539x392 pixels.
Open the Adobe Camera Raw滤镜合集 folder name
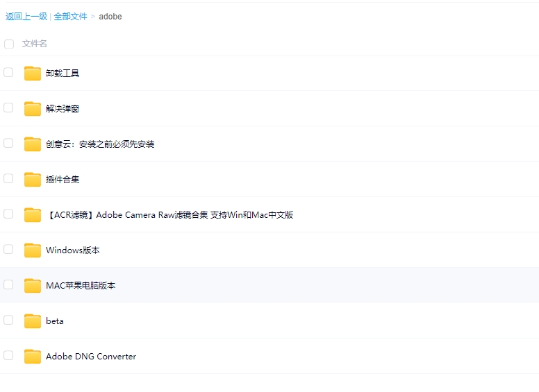[x=169, y=215]
